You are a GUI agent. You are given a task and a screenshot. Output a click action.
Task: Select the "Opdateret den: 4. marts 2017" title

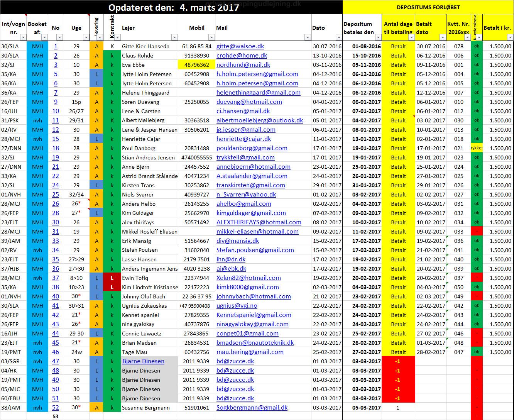tap(174, 8)
